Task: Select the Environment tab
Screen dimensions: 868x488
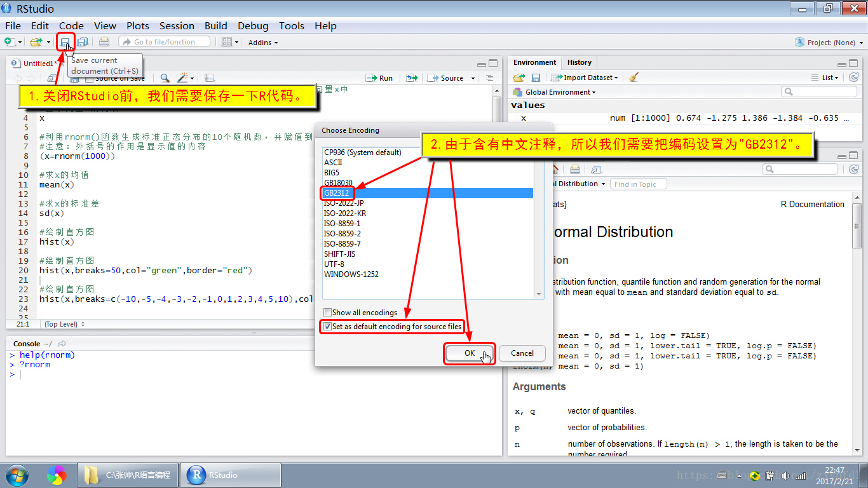Action: 534,62
